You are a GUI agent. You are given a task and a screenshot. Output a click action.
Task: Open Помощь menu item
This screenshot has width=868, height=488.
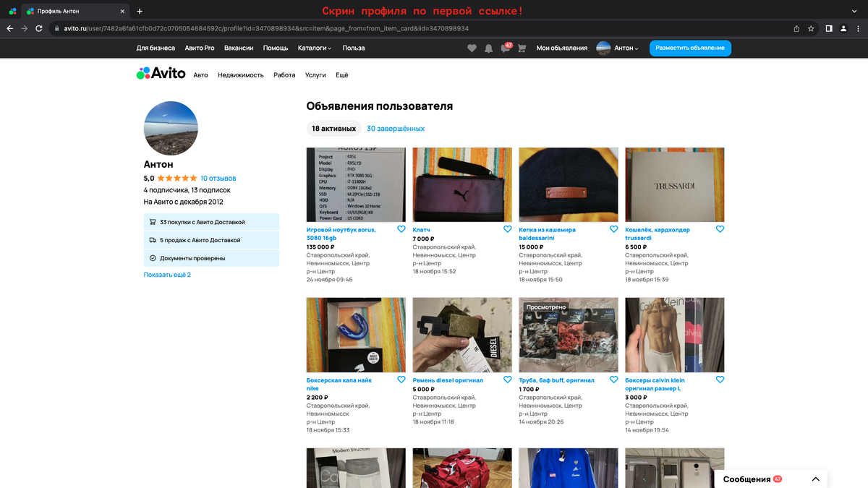point(276,48)
